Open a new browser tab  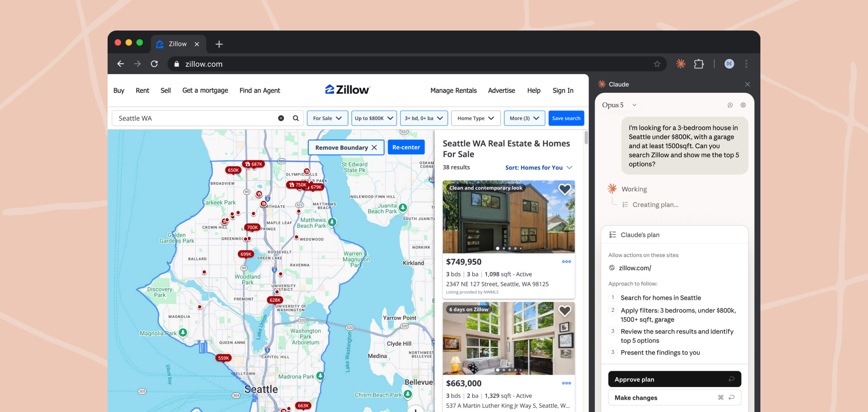(219, 44)
